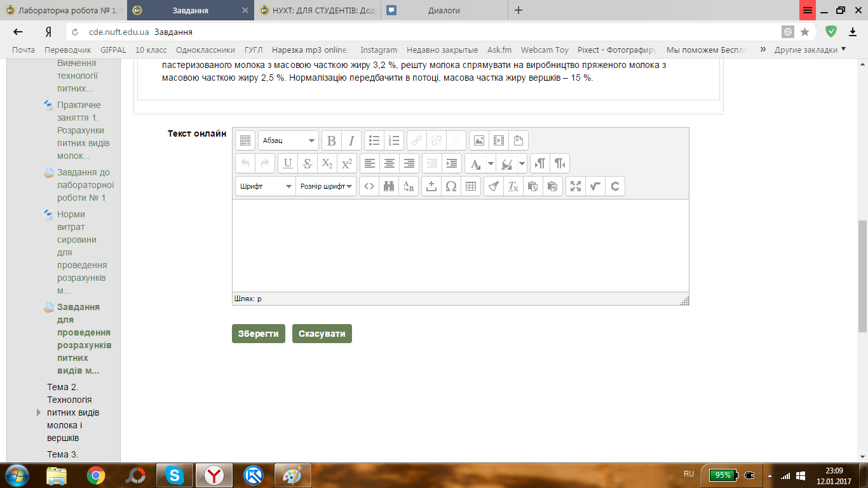
Task: Switch to НУХТ: ДЛЯ СТУДЕНТІВ tab
Action: 316,10
